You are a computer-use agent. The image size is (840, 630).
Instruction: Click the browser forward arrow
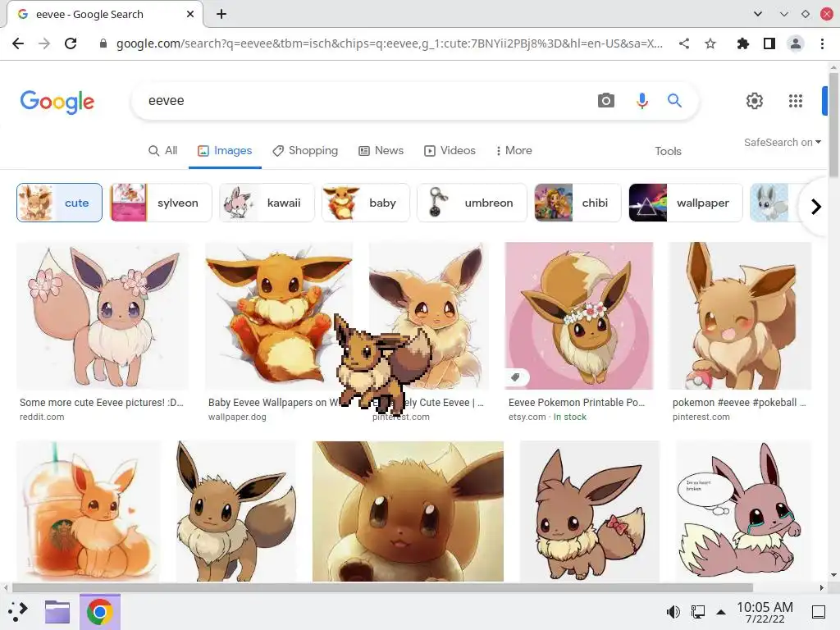[44, 43]
